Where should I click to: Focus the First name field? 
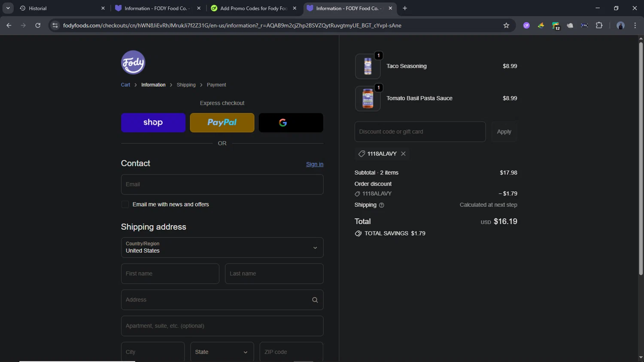(x=170, y=274)
